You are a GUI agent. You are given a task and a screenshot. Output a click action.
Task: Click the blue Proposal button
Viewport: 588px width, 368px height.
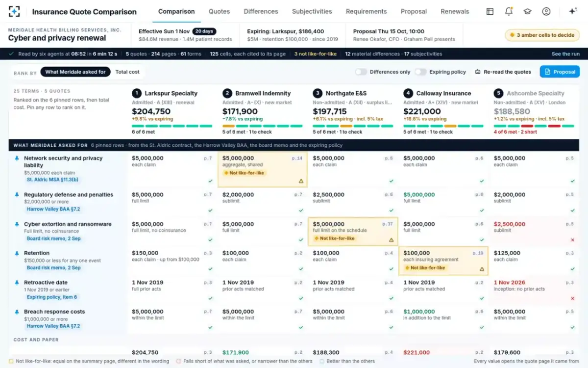[x=560, y=72]
